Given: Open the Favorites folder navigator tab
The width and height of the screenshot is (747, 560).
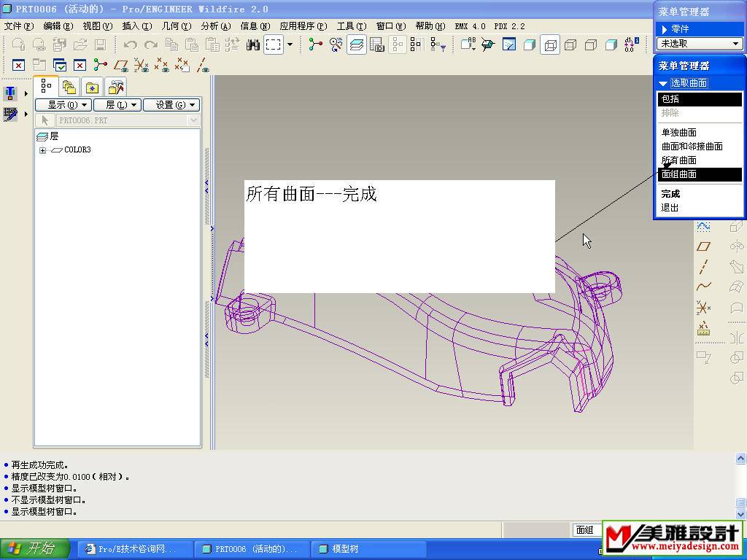Looking at the screenshot, I should click(x=93, y=87).
